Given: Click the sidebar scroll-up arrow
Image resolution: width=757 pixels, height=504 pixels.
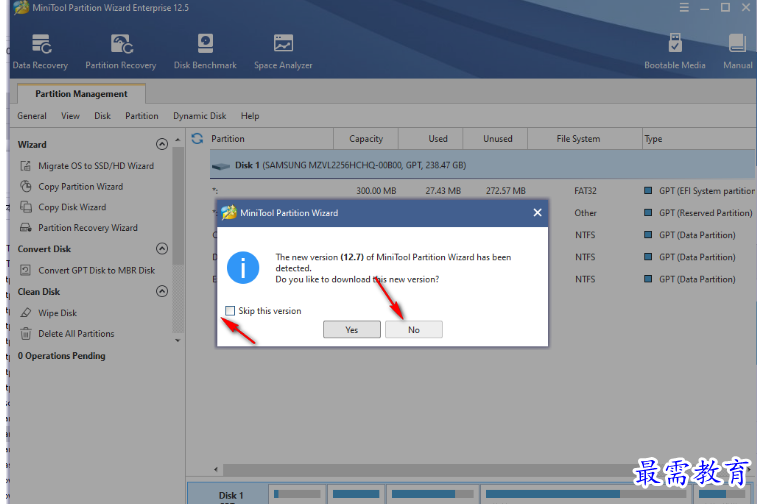Looking at the screenshot, I should (x=178, y=140).
